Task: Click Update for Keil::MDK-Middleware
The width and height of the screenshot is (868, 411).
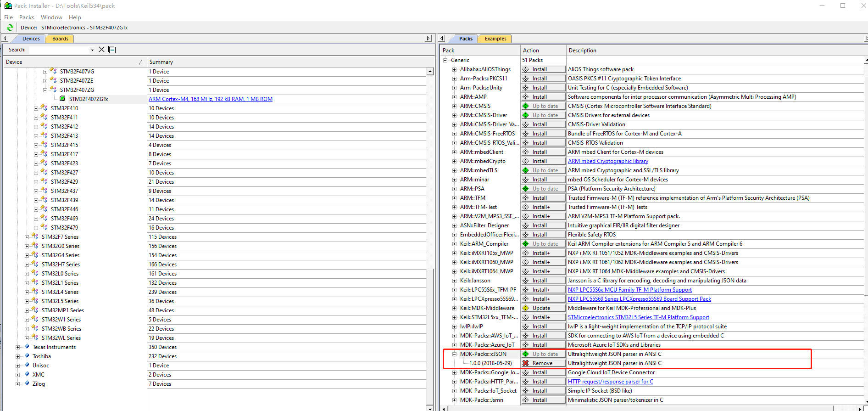Action: pos(543,308)
